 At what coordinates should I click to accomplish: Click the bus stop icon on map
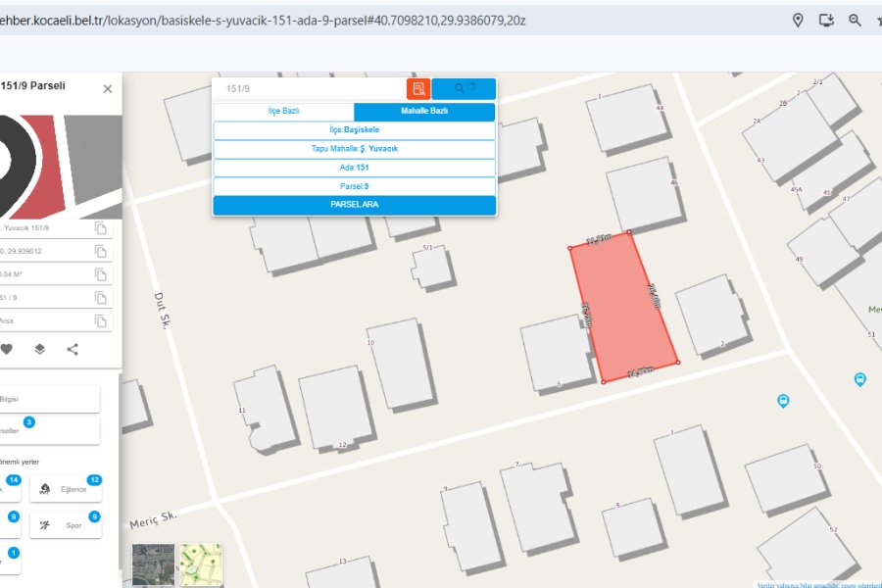pyautogui.click(x=782, y=400)
